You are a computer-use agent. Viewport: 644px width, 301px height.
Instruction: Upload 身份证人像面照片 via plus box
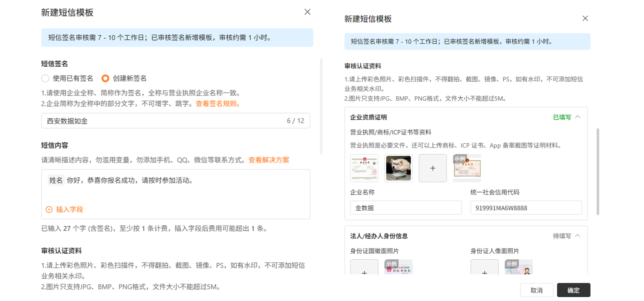coord(484,267)
